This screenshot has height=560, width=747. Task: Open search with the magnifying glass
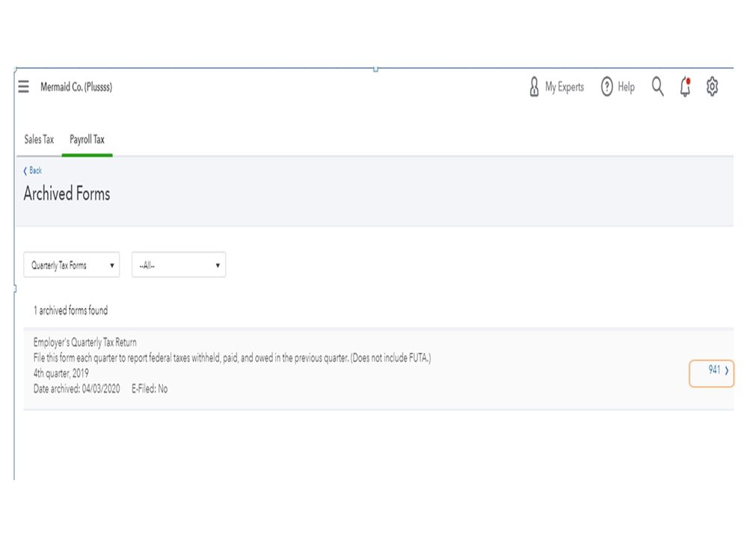click(657, 87)
